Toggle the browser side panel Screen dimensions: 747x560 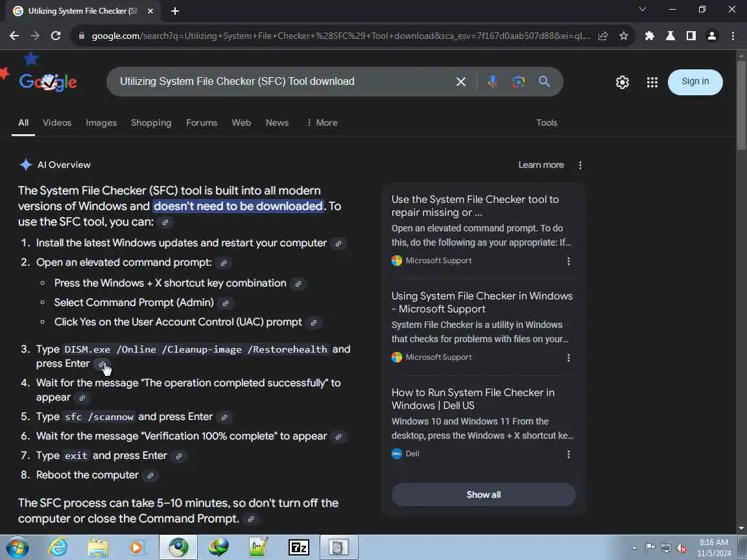tap(691, 36)
